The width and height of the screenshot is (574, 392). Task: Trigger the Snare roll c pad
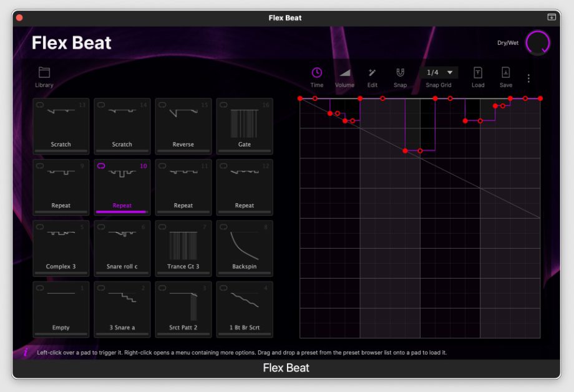(122, 248)
